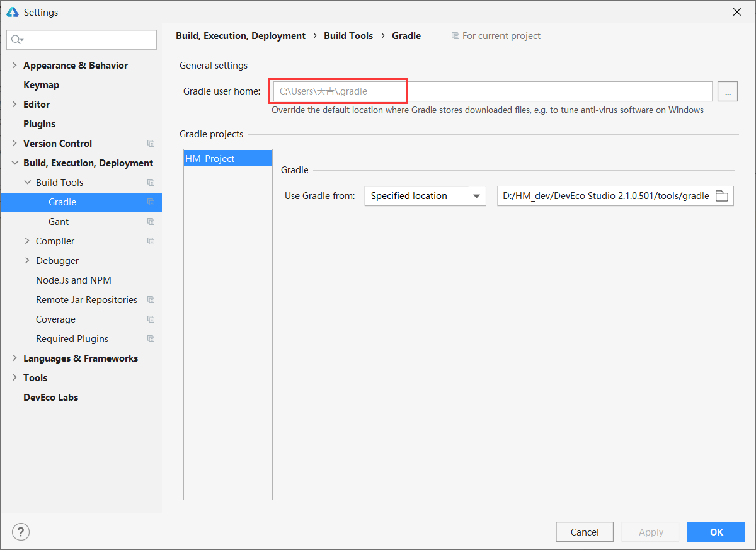
Task: Expand the Tools section
Action: [x=14, y=378]
